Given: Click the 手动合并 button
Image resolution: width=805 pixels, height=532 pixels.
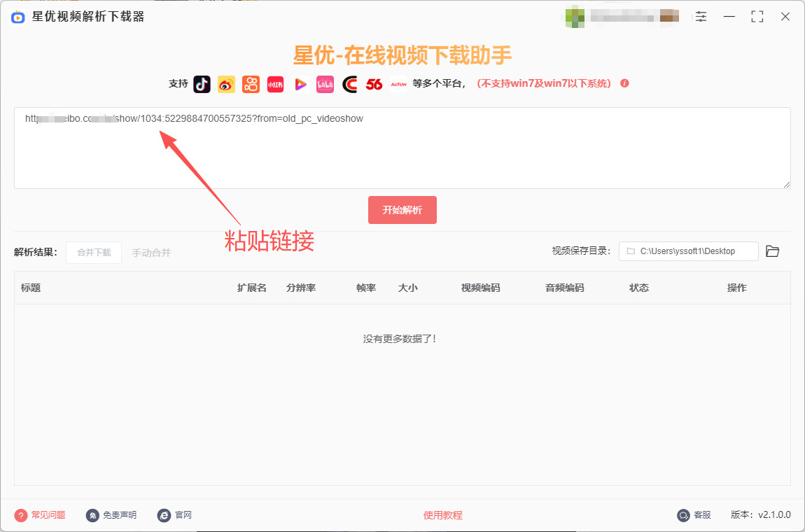Looking at the screenshot, I should tap(151, 253).
